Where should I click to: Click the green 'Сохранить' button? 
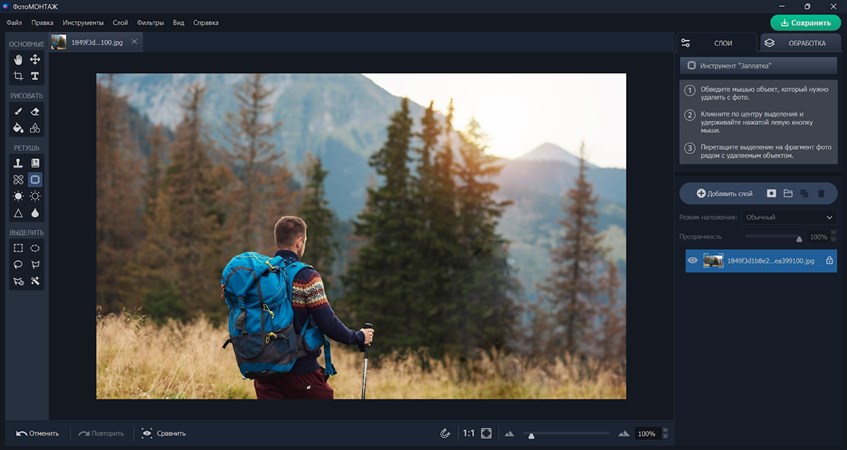click(805, 22)
